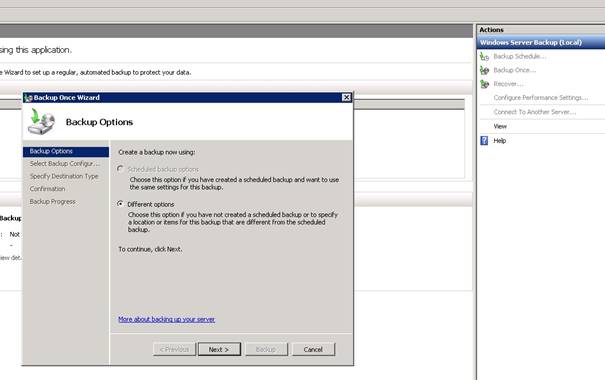
Task: Click the Recover icon in Actions pane
Action: tap(484, 84)
